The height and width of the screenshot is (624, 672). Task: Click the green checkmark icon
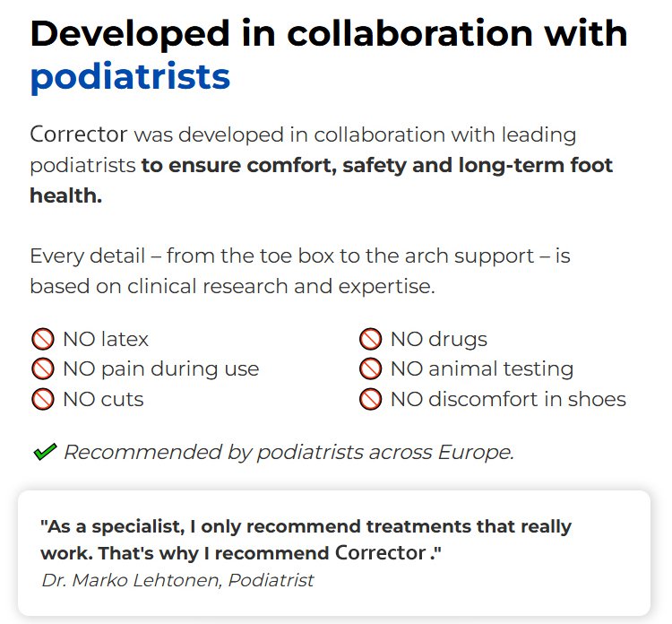coord(44,453)
